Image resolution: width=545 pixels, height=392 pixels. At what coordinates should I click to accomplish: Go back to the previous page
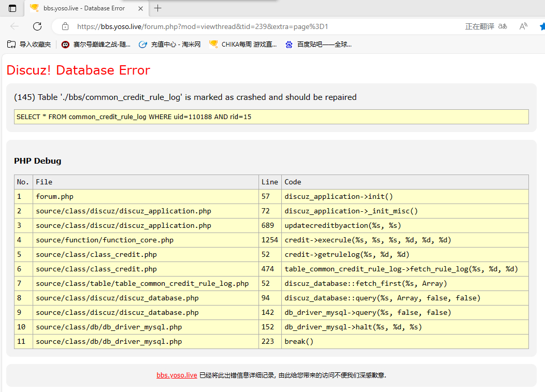coord(15,26)
